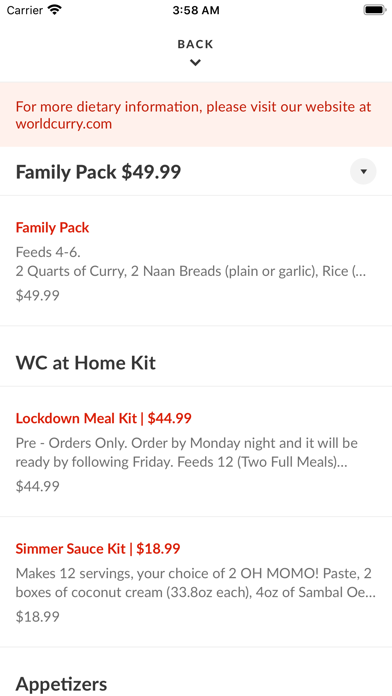
Task: Tap the Simmer Sauce Kit price $18.99
Action: click(x=37, y=617)
